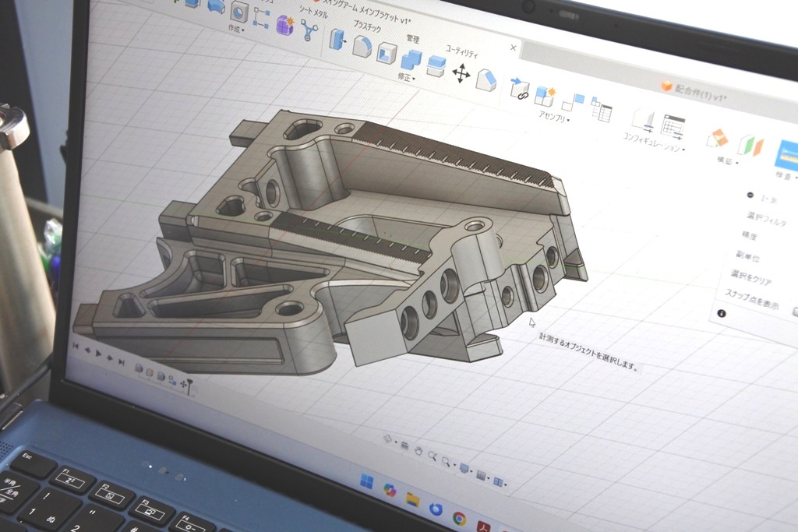Click the Fillet tool icon
Image resolution: width=798 pixels, height=532 pixels.
tap(361, 47)
